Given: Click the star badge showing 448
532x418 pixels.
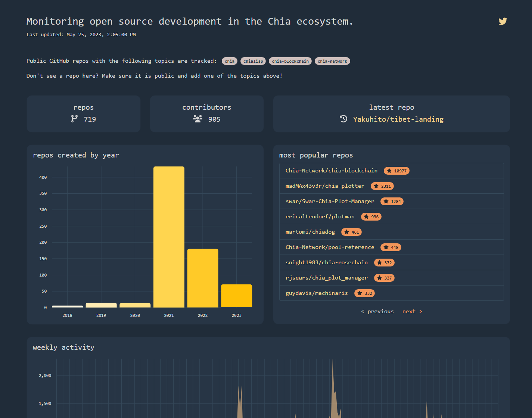Looking at the screenshot, I should 391,247.
